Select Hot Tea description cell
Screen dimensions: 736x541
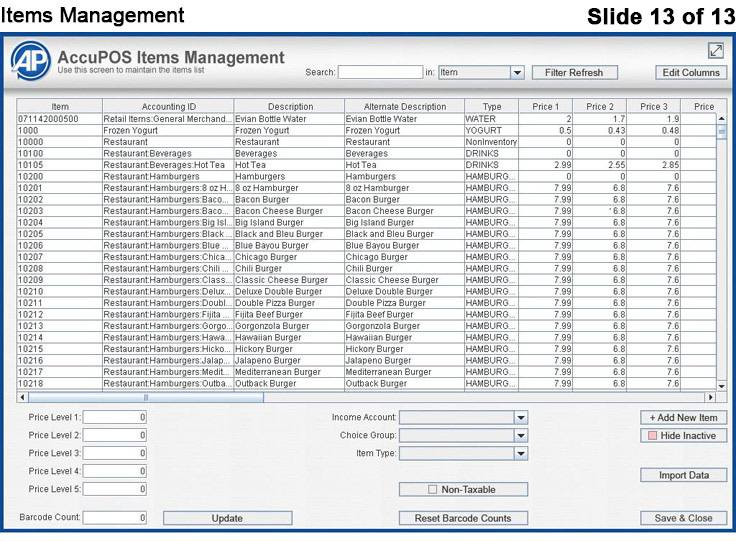tap(289, 165)
